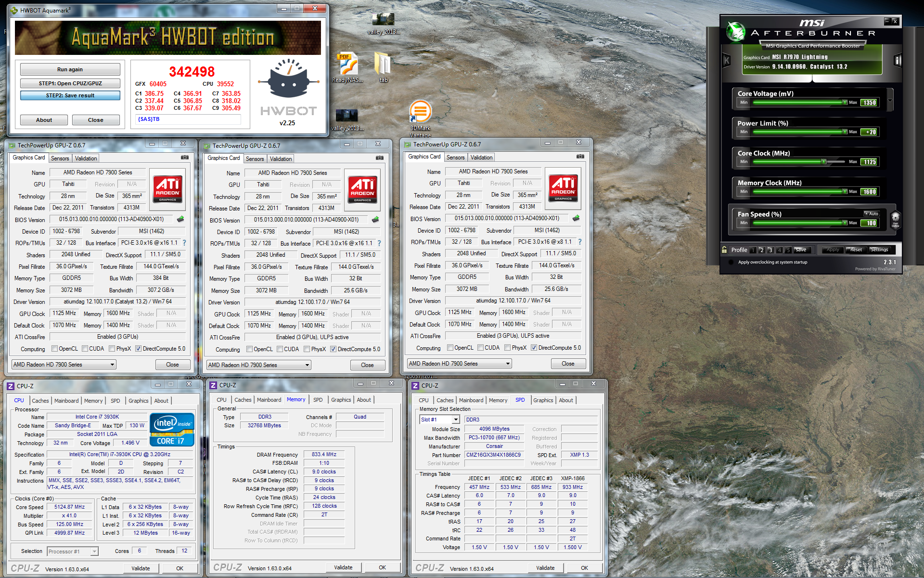Toggle PhysX checkbox in leftmost GPU-Z
Viewport: 924px width, 578px height.
click(x=112, y=349)
